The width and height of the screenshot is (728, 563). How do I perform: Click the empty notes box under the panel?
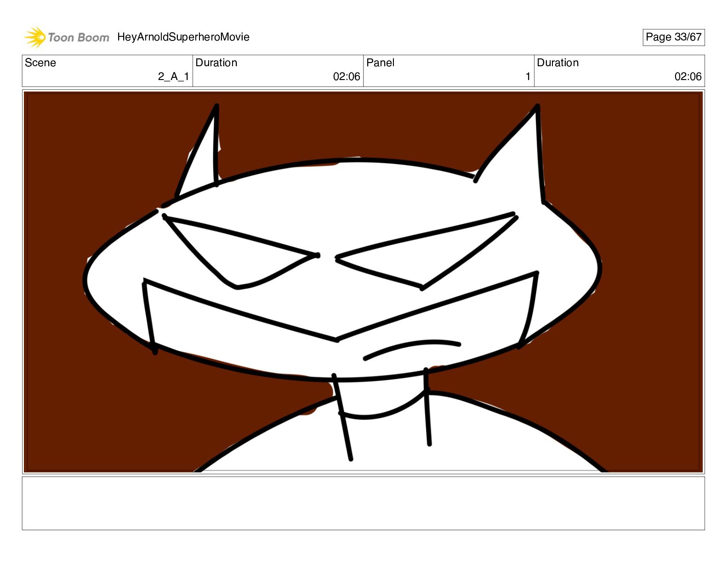point(363,503)
